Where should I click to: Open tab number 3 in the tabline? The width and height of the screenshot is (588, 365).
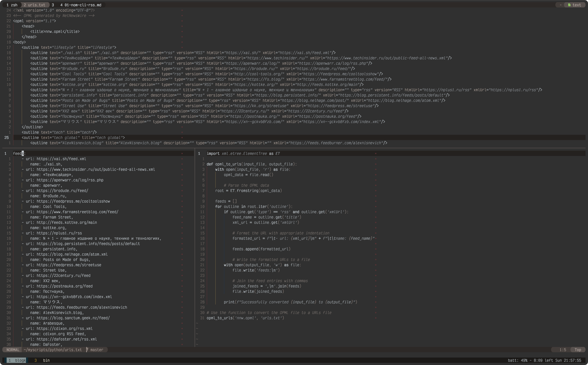pos(53,5)
